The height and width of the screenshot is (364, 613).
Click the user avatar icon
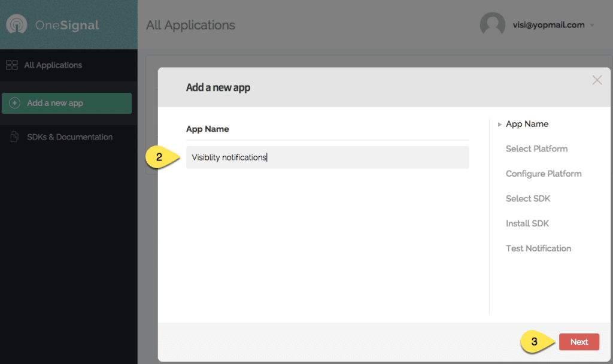492,25
